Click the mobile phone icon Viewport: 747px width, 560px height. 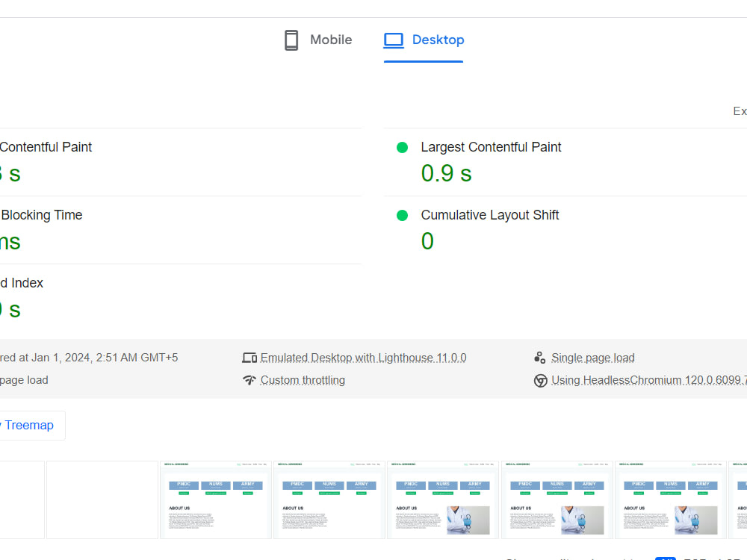tap(291, 40)
